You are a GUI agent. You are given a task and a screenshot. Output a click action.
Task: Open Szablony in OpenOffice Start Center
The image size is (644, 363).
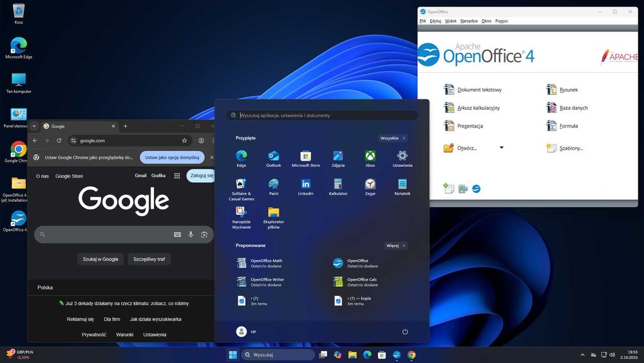(564, 148)
